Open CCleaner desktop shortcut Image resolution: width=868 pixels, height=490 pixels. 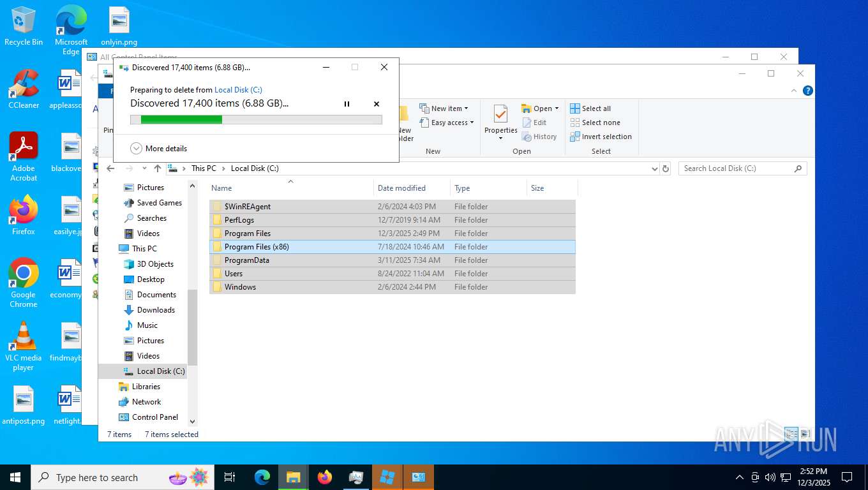click(x=24, y=89)
